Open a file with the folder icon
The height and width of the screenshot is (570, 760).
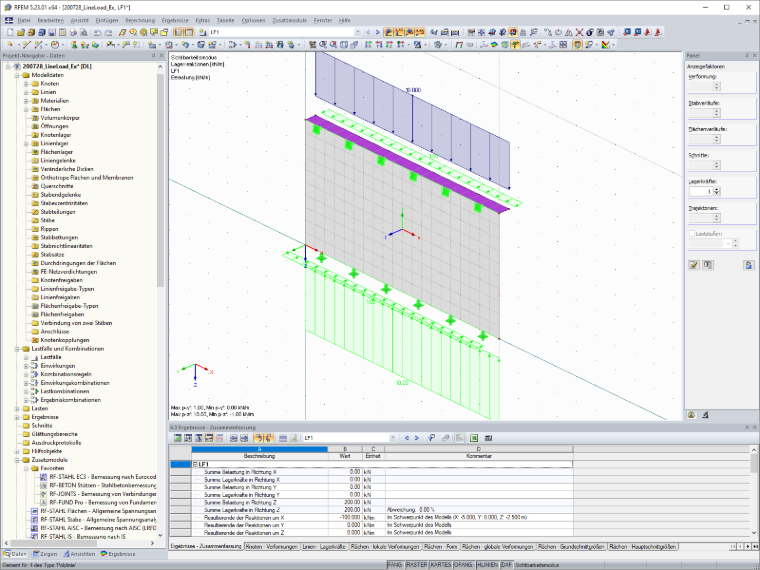(20, 32)
